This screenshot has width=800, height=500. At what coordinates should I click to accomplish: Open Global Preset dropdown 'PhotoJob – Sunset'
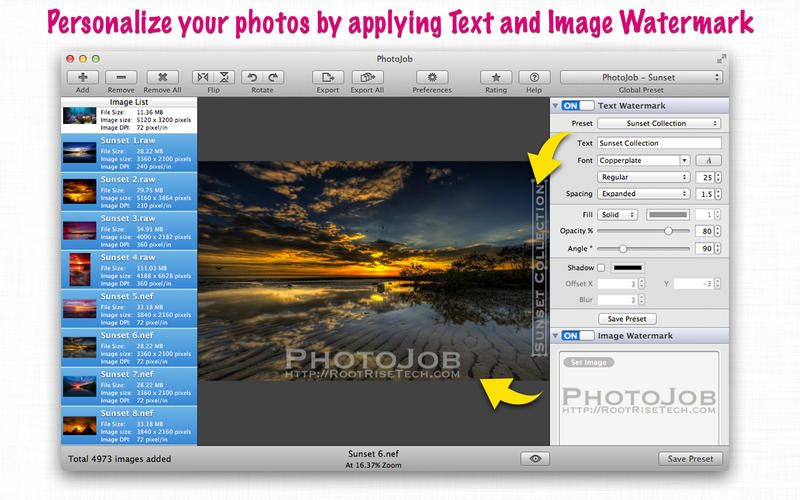point(641,77)
